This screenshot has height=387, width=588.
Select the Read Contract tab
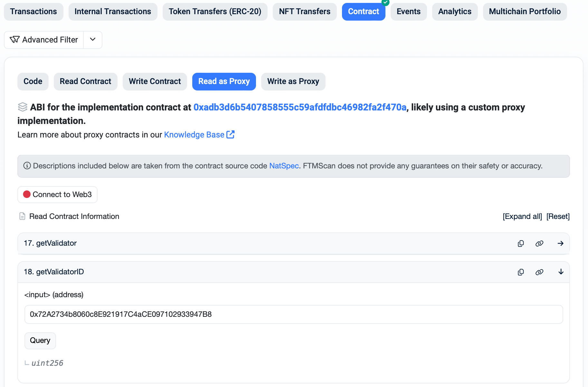point(85,81)
